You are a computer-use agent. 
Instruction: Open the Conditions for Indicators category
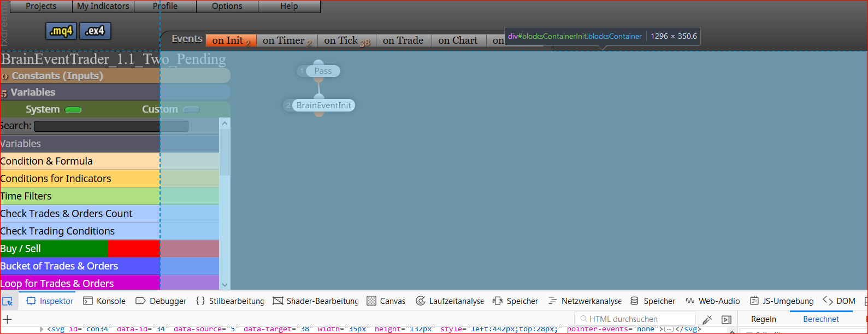(109, 179)
